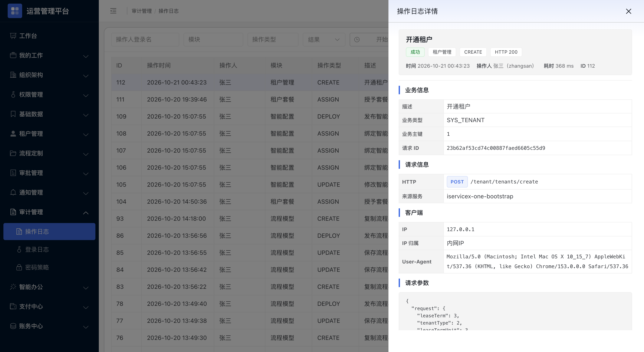The image size is (644, 352).
Task: Click the clock icon in date filter
Action: coord(357,39)
